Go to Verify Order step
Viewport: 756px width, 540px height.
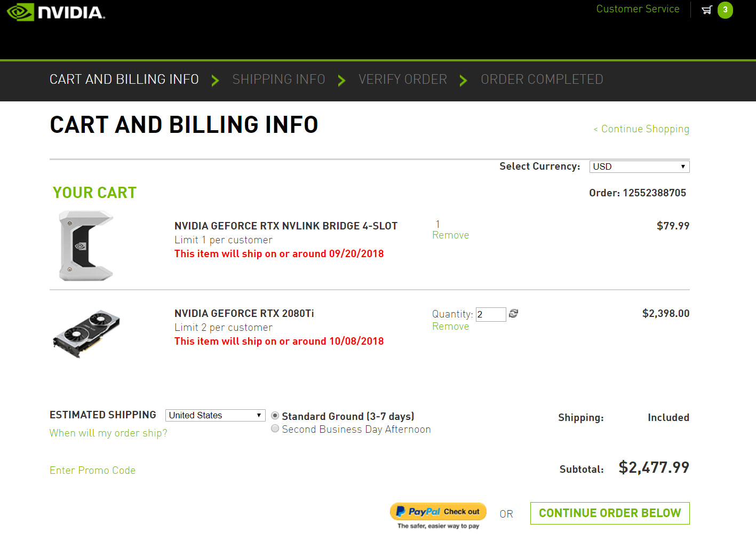coord(403,80)
